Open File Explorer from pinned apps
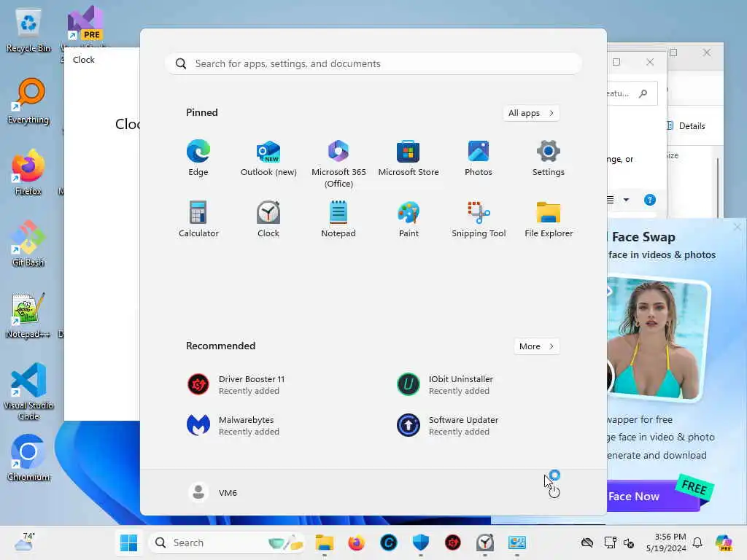The width and height of the screenshot is (747, 560). (x=549, y=219)
